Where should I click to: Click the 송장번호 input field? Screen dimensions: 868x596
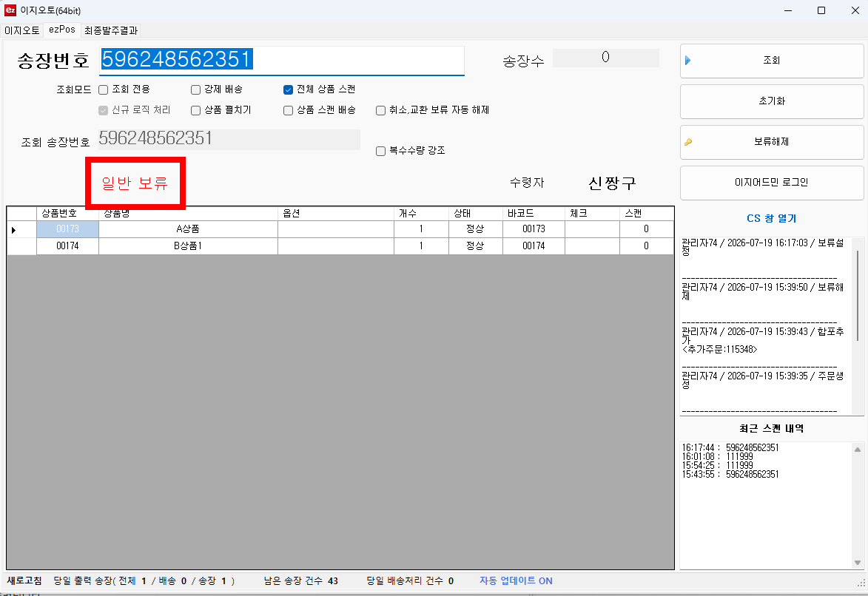282,60
